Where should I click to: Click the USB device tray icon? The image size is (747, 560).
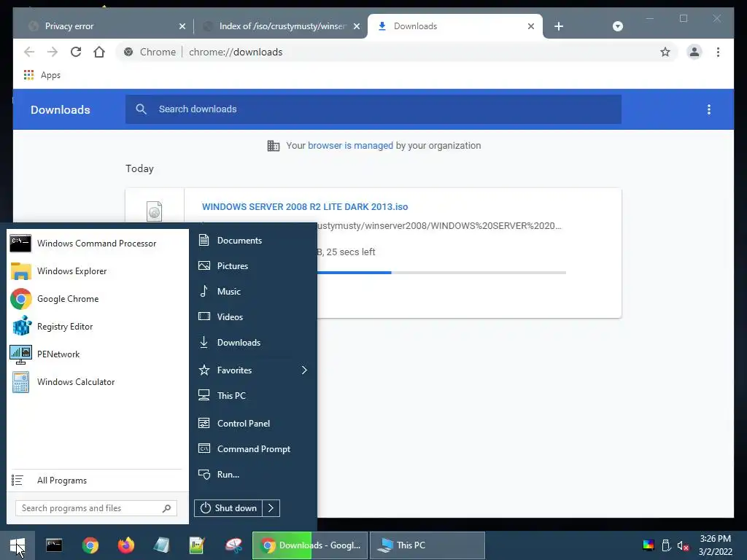[666, 545]
